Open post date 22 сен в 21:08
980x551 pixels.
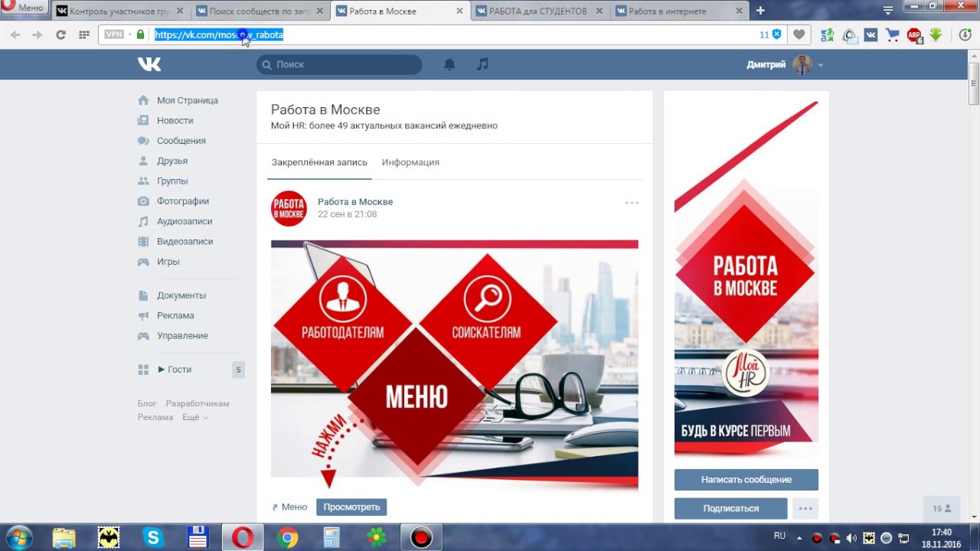[347, 214]
